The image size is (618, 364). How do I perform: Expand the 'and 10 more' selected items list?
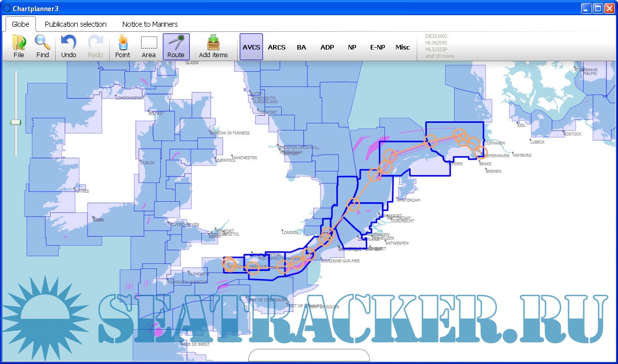[x=439, y=56]
